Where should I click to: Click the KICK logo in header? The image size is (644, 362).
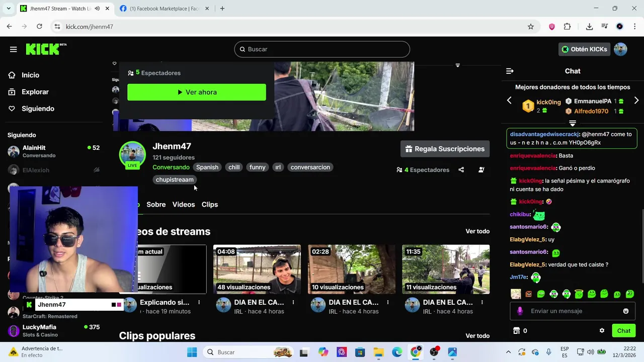[46, 49]
